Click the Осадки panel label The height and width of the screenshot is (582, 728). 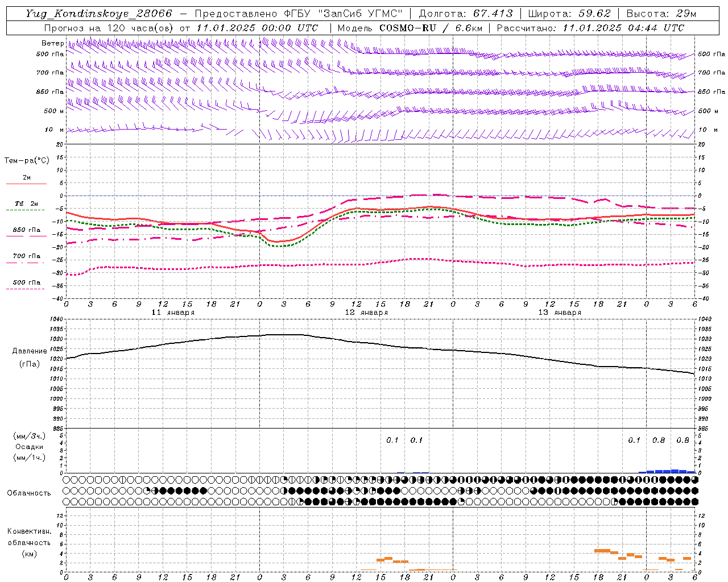click(x=30, y=447)
